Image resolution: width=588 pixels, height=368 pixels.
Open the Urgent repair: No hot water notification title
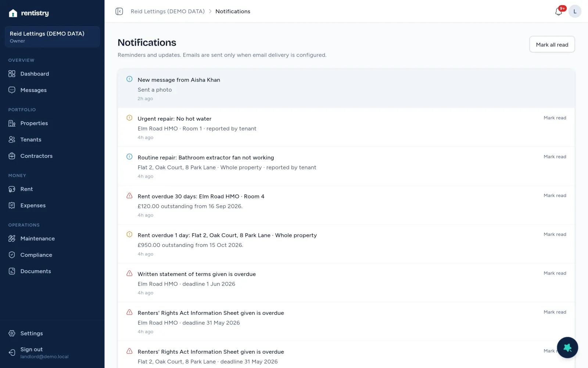tap(175, 119)
